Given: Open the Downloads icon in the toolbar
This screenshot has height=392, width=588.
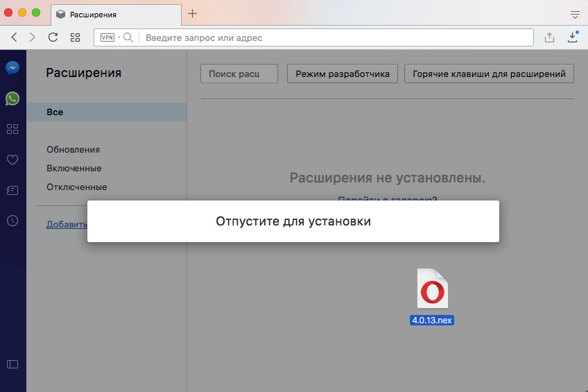Looking at the screenshot, I should (573, 37).
